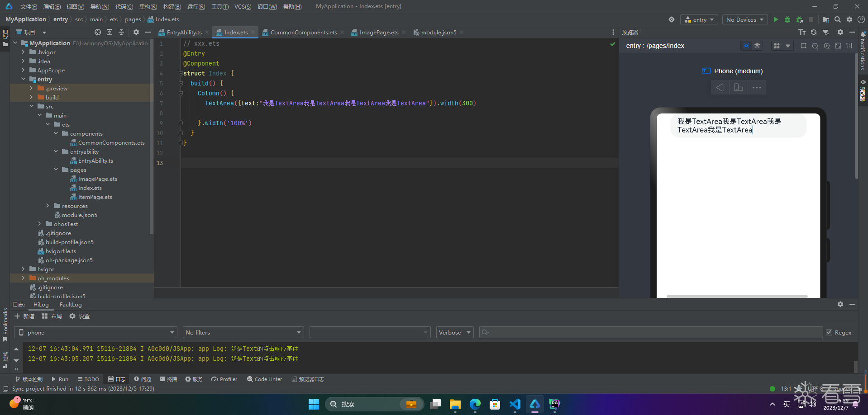Locate current file with the project panel crosshair icon
The image size is (868, 415).
pyautogui.click(x=98, y=32)
